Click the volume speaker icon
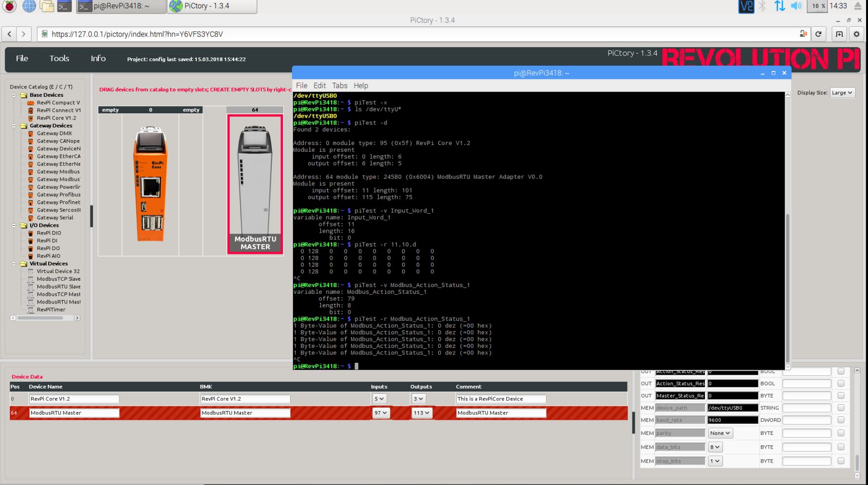Screen dimensions: 868x485 tap(796, 6)
